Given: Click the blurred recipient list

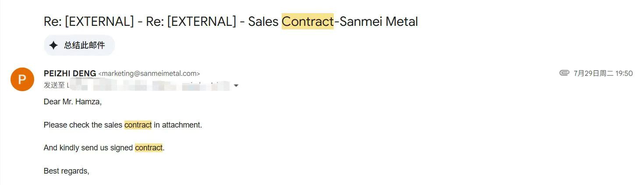Looking at the screenshot, I should (149, 85).
